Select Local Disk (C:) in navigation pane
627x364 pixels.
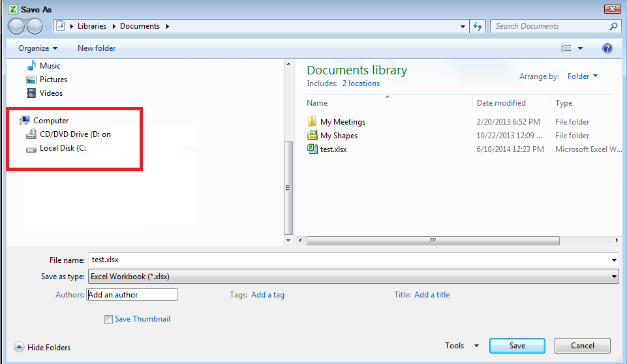63,147
